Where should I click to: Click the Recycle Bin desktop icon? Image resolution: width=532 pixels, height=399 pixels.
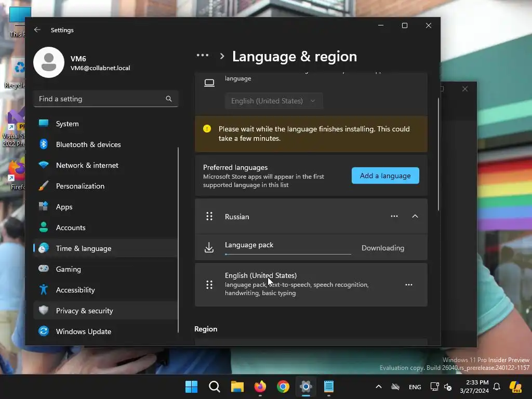(16, 73)
